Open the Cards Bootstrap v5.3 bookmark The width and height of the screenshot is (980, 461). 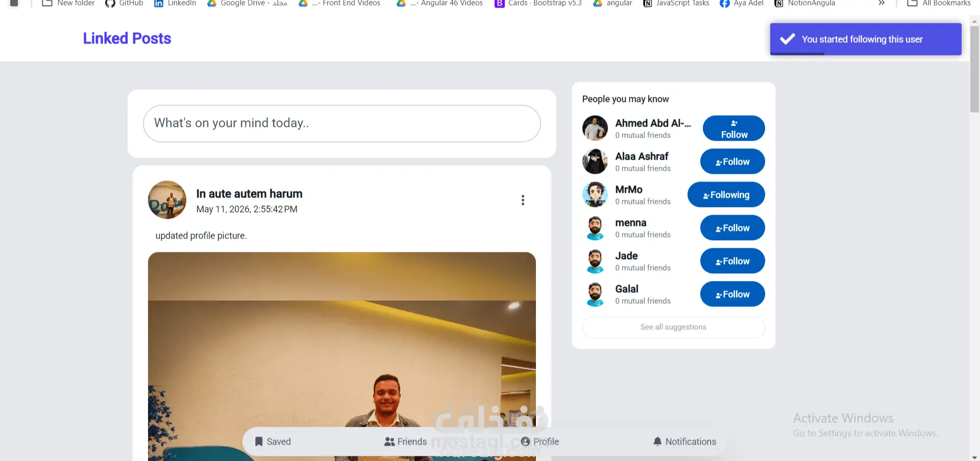point(538,3)
